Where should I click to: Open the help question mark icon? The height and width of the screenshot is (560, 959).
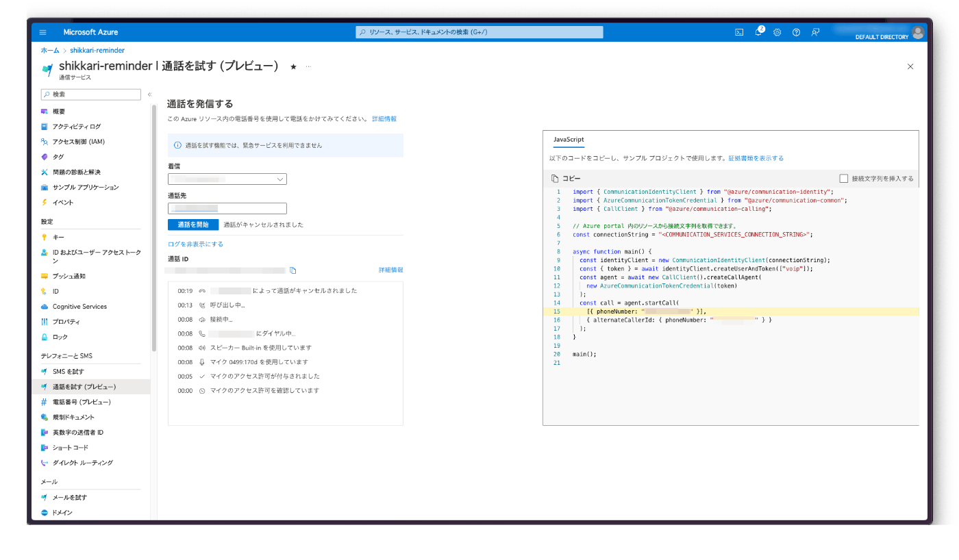tap(796, 32)
